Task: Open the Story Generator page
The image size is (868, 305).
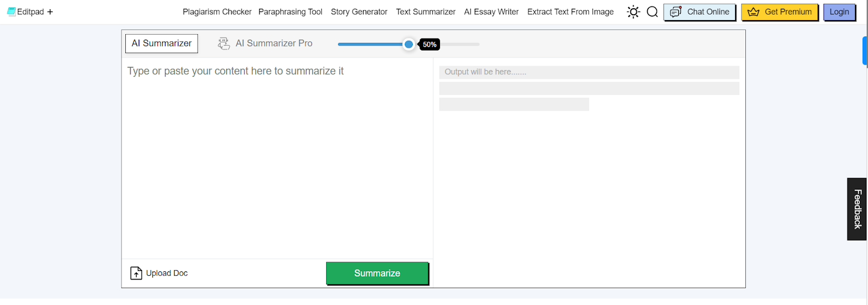Action: [x=359, y=12]
